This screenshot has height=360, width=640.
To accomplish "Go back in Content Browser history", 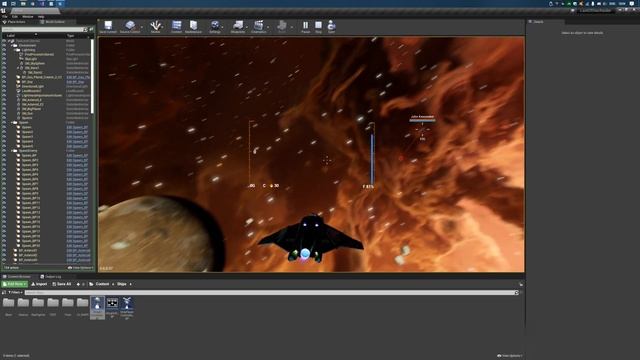I will point(78,284).
